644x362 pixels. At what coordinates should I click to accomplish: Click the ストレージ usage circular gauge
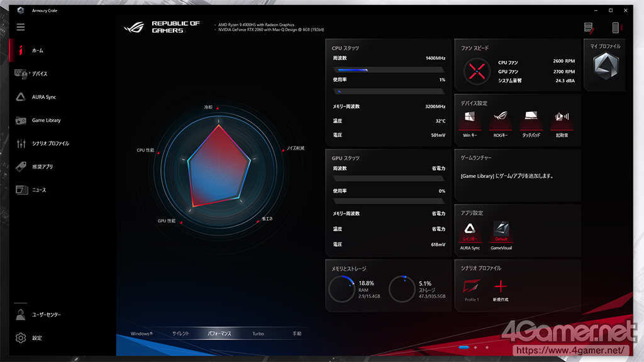coord(402,289)
